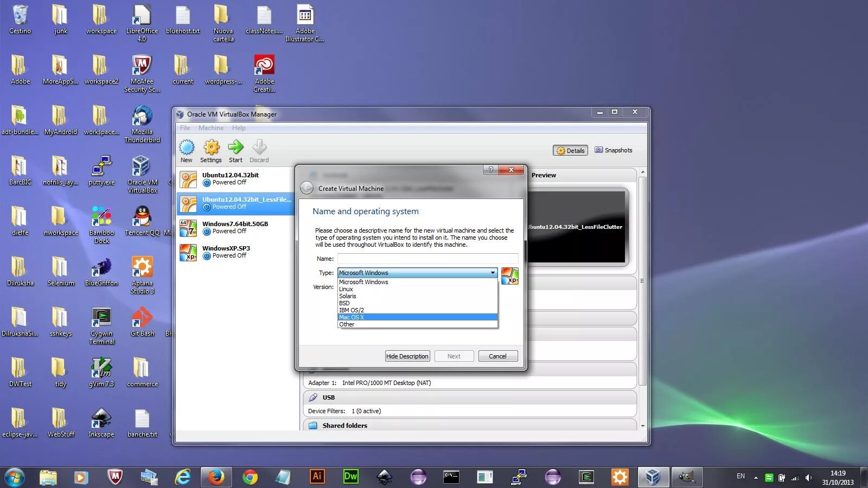Click the USB section header
This screenshot has height=488, width=868.
[x=470, y=397]
